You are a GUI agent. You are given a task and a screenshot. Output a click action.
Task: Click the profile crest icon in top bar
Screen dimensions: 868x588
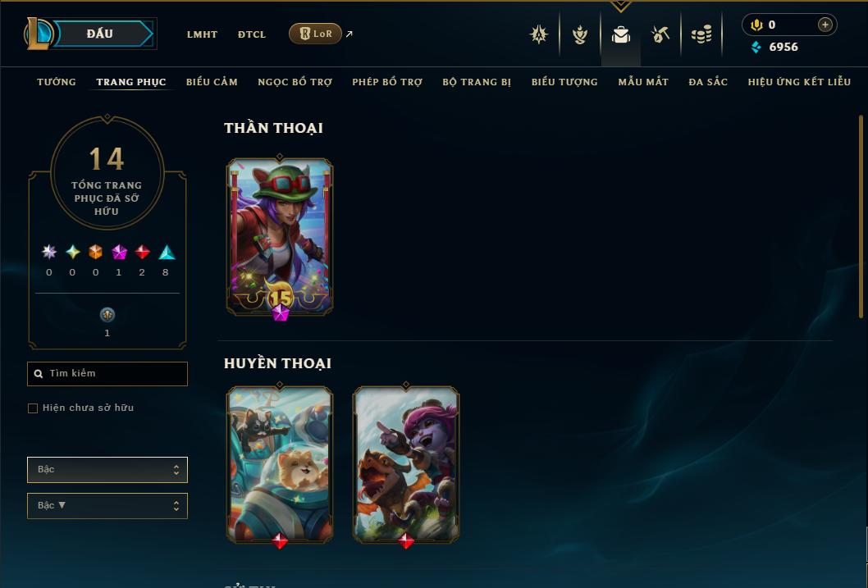[x=539, y=34]
